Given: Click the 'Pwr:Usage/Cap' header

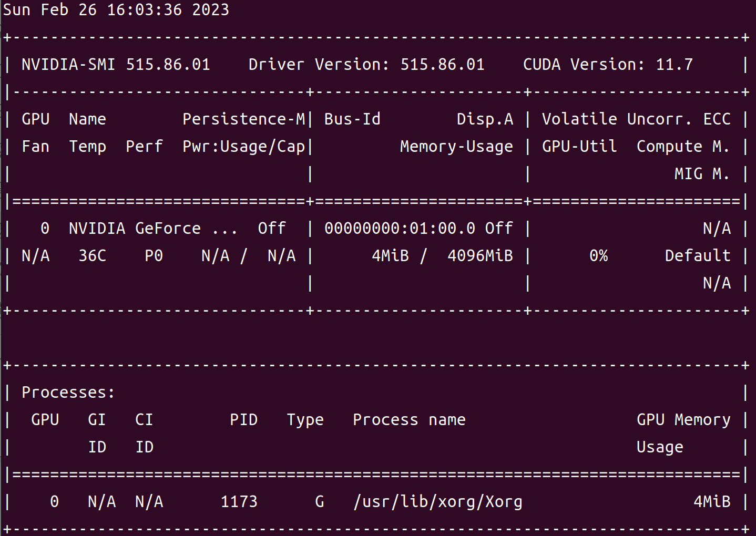Looking at the screenshot, I should pyautogui.click(x=243, y=147).
